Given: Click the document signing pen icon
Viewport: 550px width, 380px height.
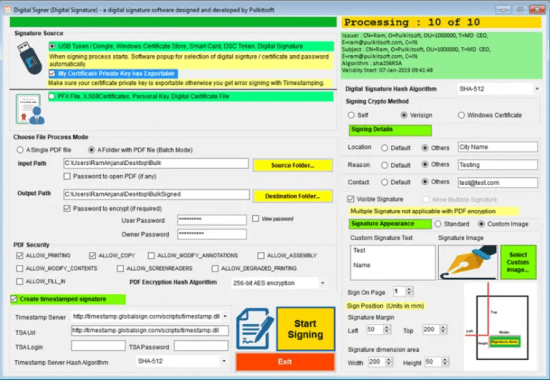Looking at the screenshot, I should 255,328.
